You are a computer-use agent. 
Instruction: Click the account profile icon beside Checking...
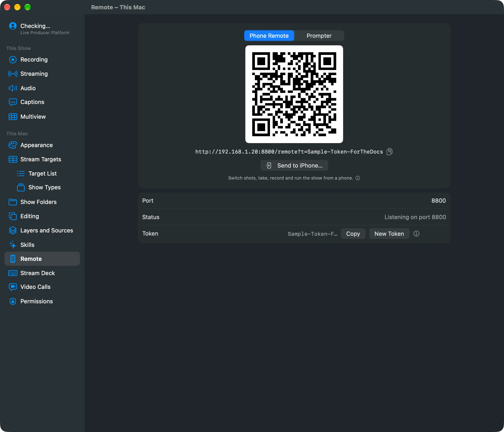tap(13, 26)
